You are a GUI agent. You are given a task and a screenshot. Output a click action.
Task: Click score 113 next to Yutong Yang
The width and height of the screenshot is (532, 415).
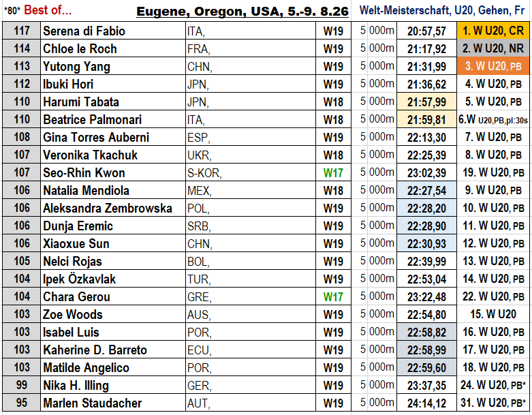click(22, 67)
